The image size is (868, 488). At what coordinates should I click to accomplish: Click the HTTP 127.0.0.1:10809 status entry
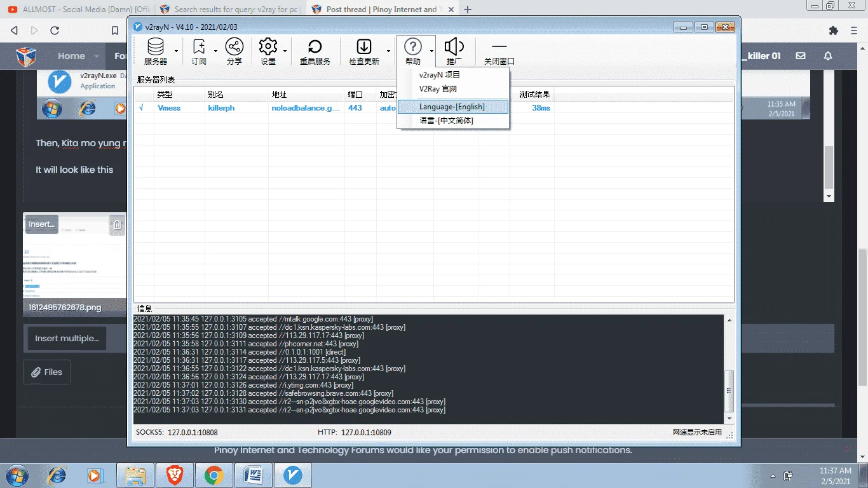tap(355, 433)
